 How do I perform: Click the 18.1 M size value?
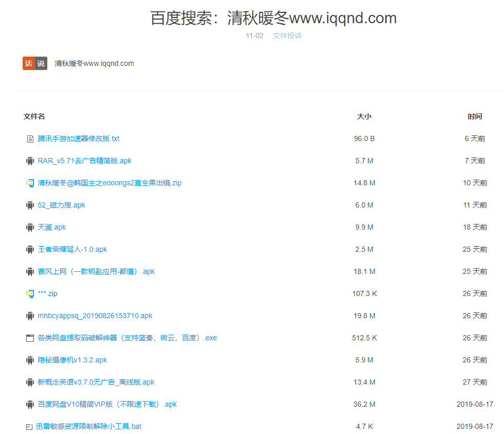click(x=364, y=271)
